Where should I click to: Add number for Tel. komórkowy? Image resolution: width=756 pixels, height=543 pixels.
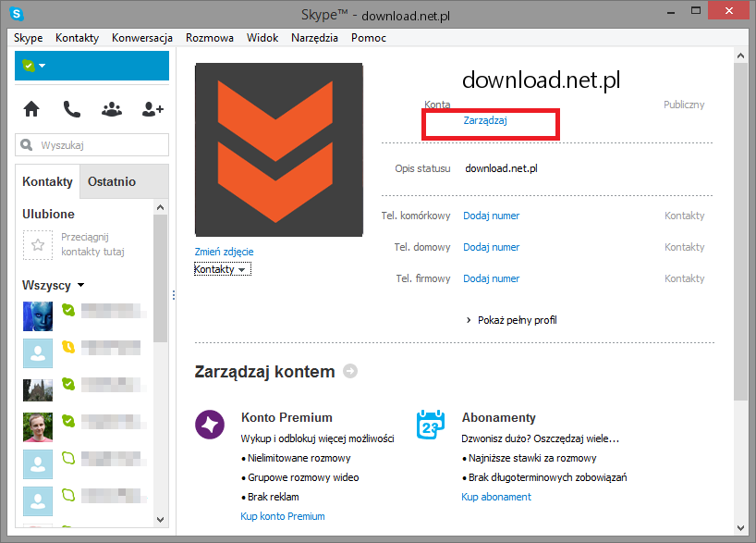492,216
